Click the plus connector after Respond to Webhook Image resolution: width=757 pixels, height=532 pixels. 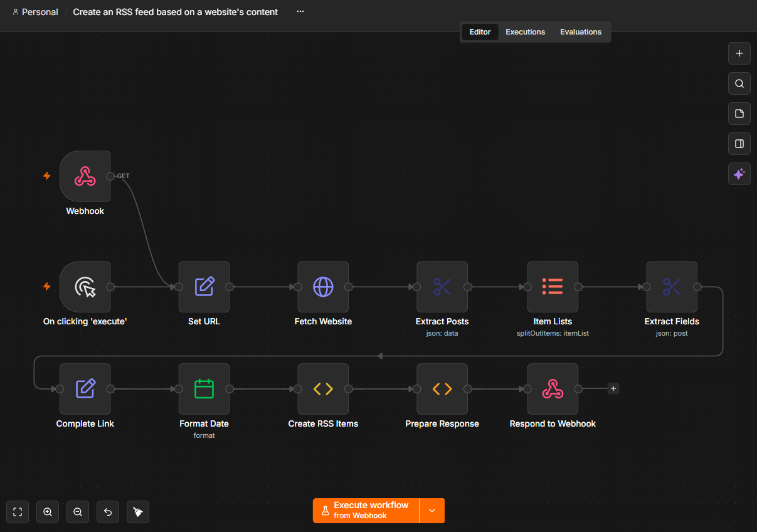pos(613,388)
